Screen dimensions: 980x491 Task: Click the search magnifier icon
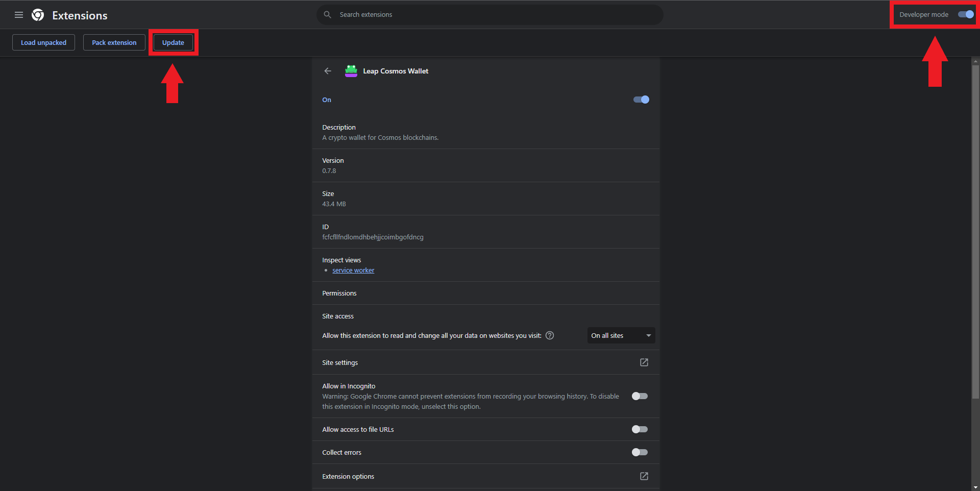point(328,15)
